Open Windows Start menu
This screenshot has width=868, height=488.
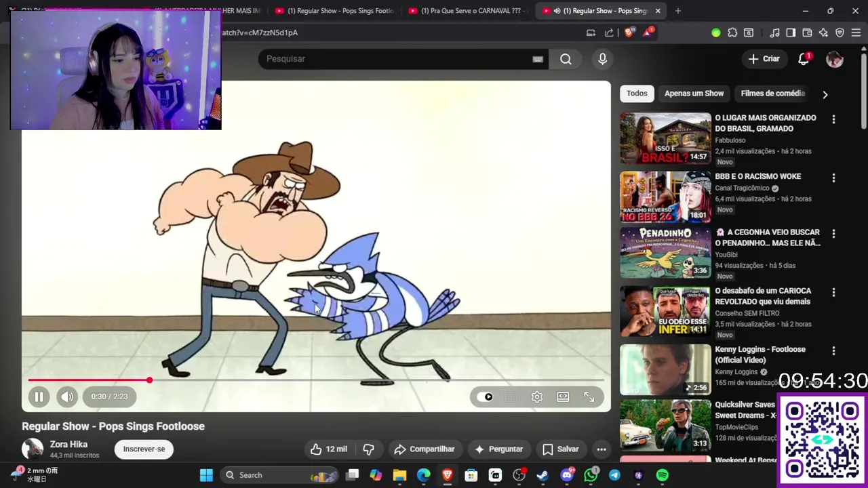pos(206,475)
